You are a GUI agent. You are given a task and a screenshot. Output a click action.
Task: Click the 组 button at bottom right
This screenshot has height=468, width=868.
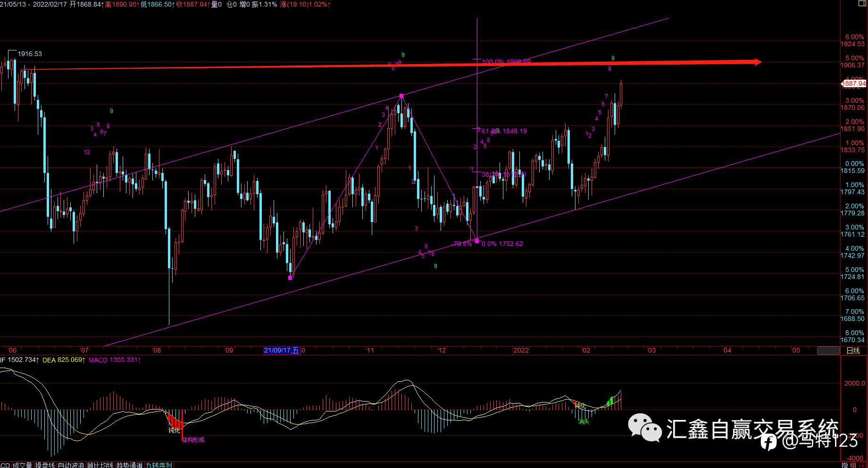[853, 465]
